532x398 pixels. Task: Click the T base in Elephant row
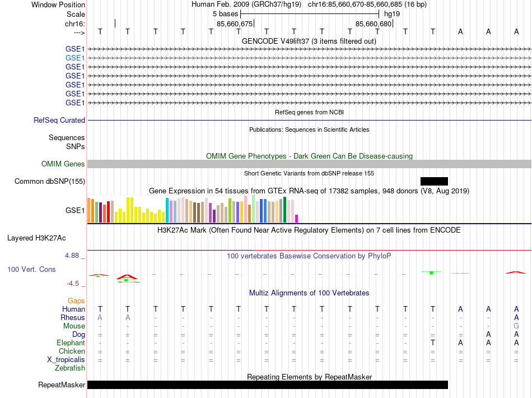click(432, 343)
